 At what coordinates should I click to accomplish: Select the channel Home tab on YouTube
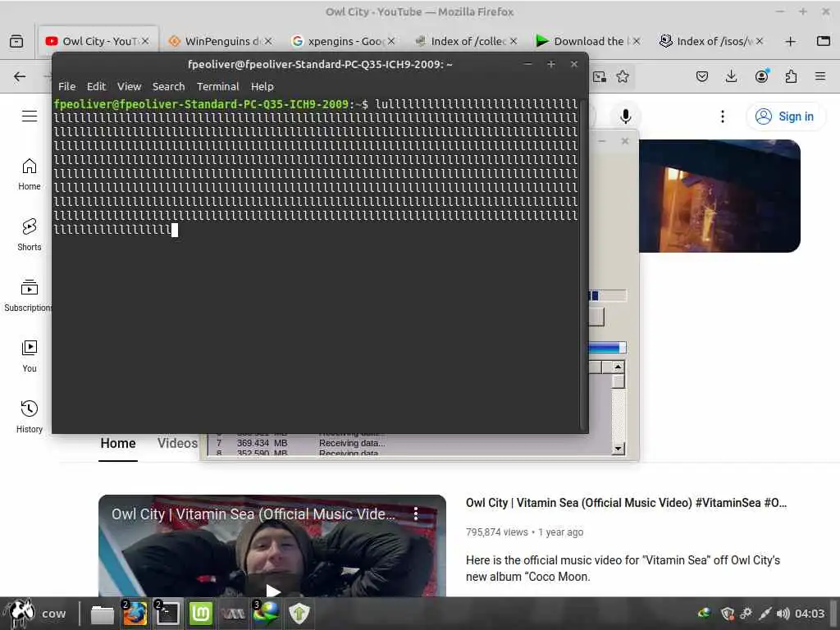(x=118, y=444)
